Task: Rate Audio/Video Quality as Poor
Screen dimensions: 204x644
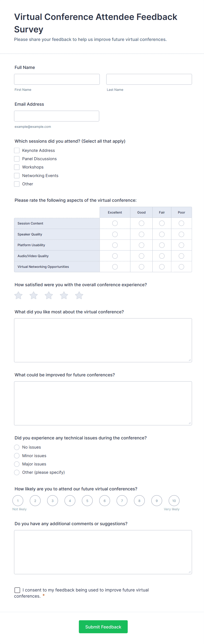Action: 181,256
